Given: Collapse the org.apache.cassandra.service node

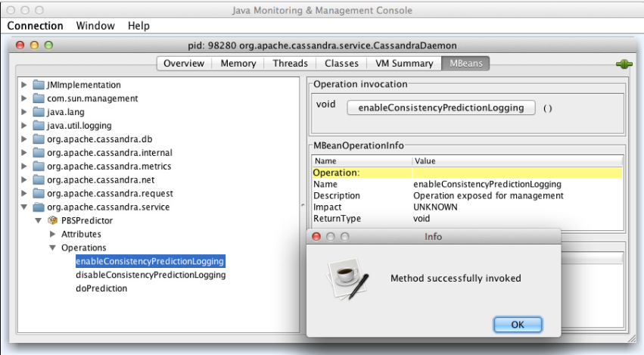Looking at the screenshot, I should pyautogui.click(x=24, y=207).
